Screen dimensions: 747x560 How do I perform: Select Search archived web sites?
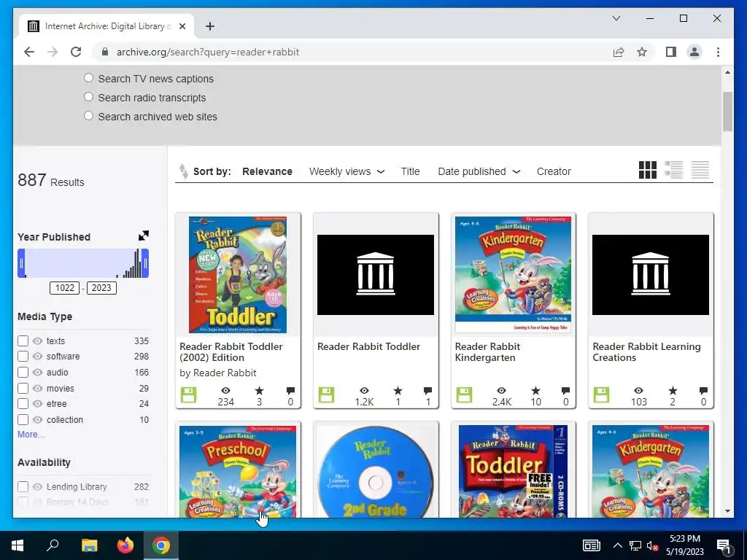click(88, 116)
